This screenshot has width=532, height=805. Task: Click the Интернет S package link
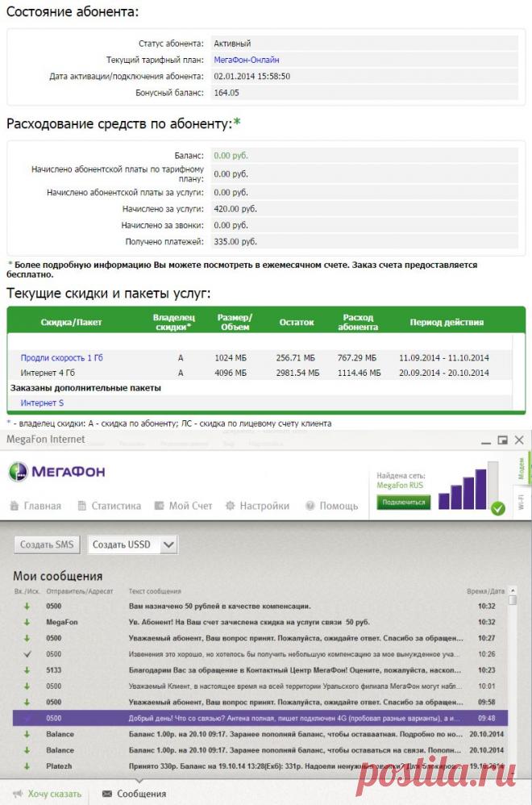point(42,402)
